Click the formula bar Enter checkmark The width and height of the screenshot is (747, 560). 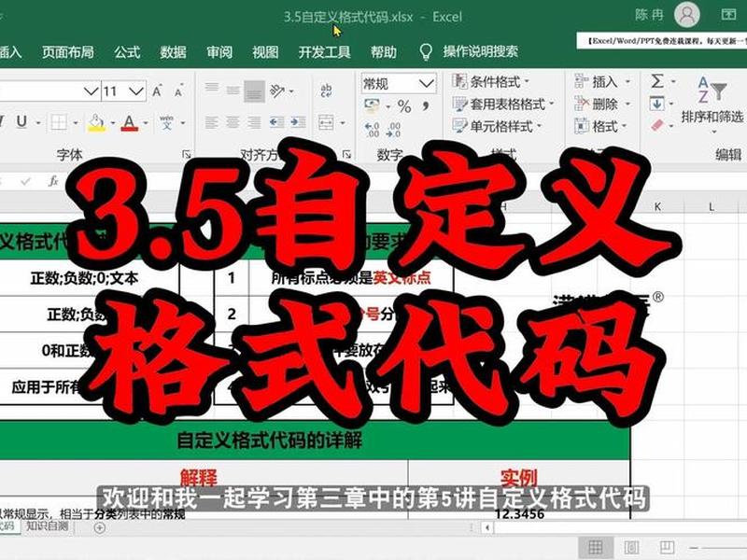(26, 181)
